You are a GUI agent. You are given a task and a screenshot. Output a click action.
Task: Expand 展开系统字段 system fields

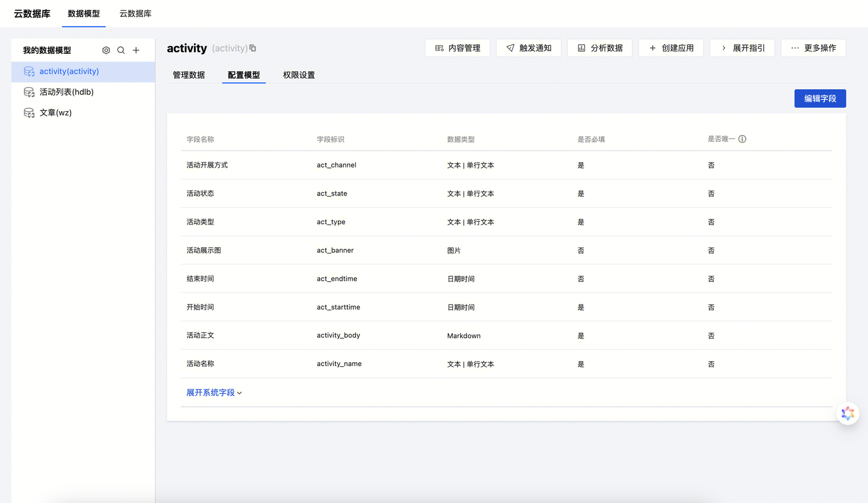(214, 392)
